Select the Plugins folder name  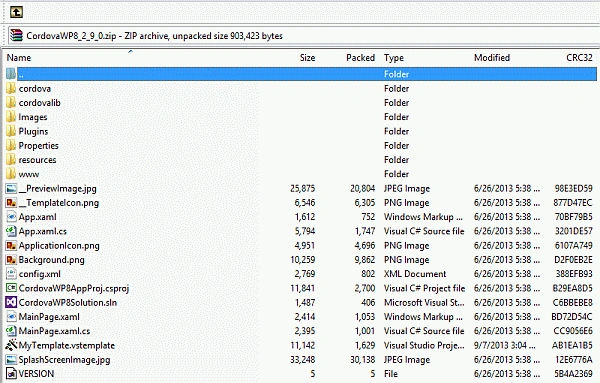(x=33, y=132)
